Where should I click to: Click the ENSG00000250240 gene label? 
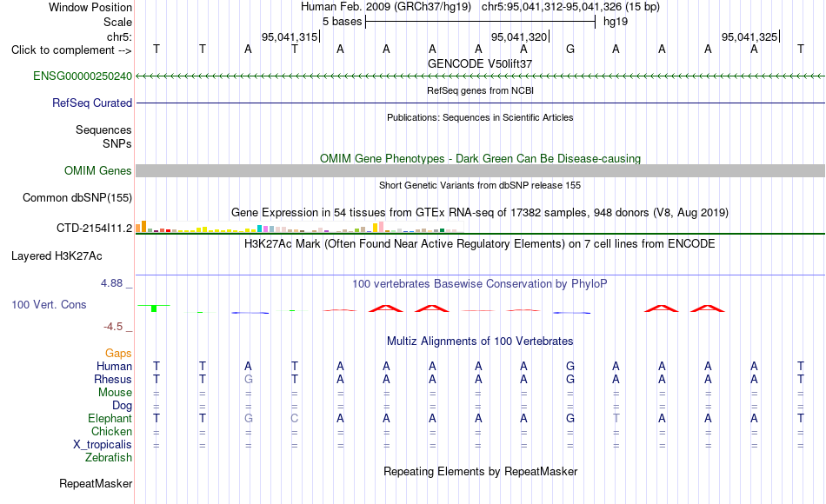[83, 76]
